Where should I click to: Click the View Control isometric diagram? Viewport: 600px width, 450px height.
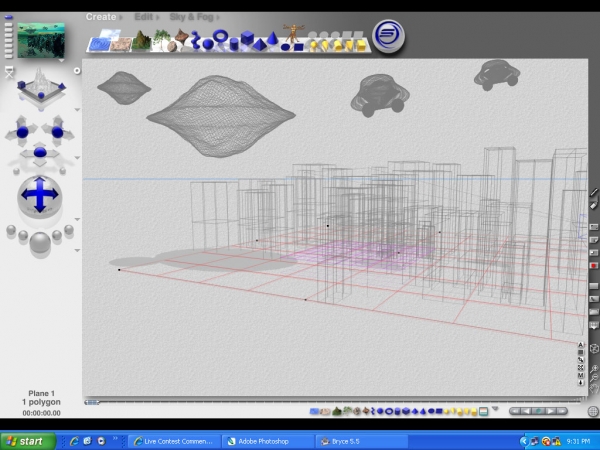pyautogui.click(x=41, y=88)
